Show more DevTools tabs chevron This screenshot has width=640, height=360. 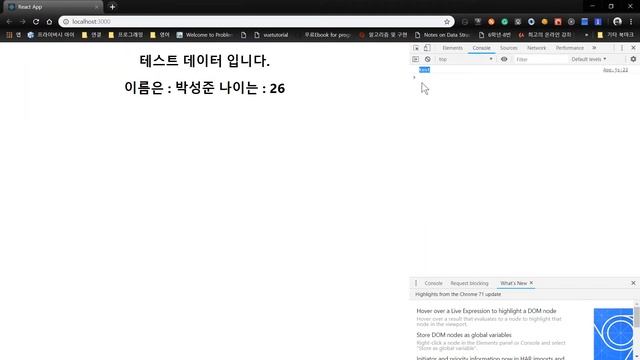pos(594,48)
